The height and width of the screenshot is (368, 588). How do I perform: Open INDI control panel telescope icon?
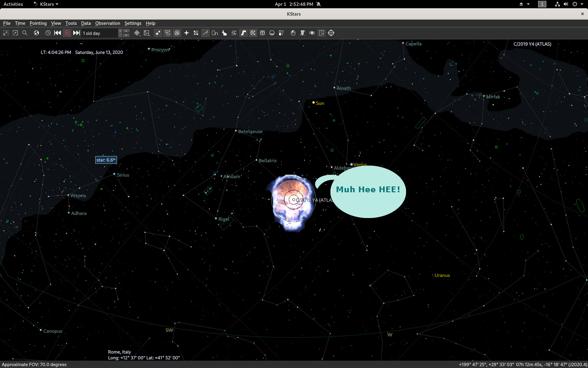point(303,33)
